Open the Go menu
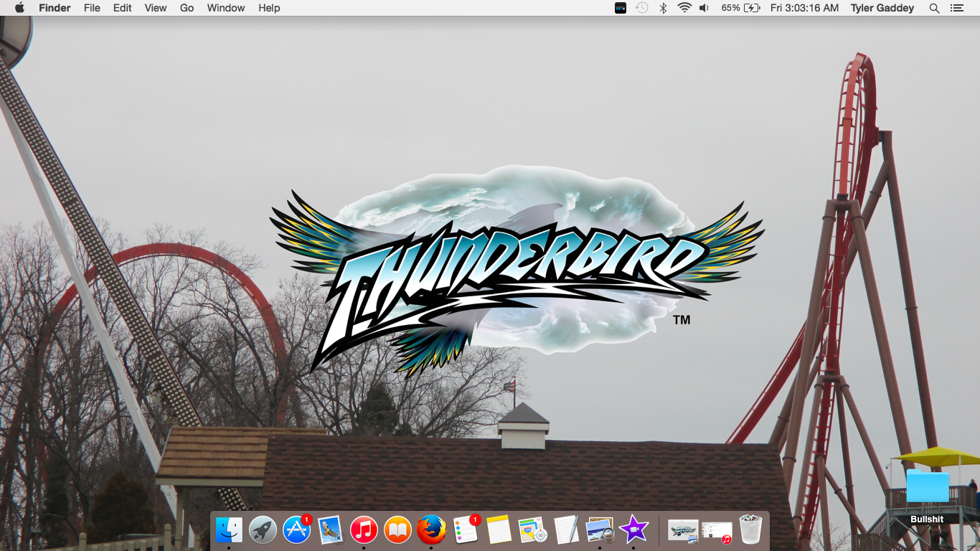 pos(187,8)
